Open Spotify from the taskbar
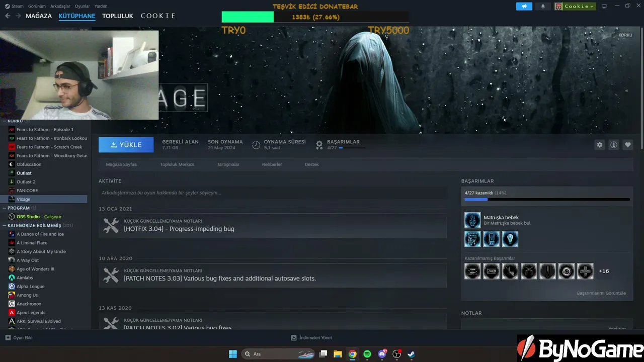 coord(367,354)
